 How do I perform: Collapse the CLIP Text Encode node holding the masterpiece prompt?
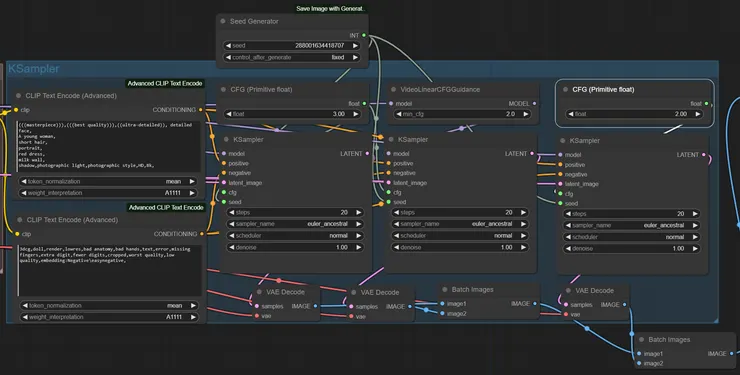[x=18, y=96]
